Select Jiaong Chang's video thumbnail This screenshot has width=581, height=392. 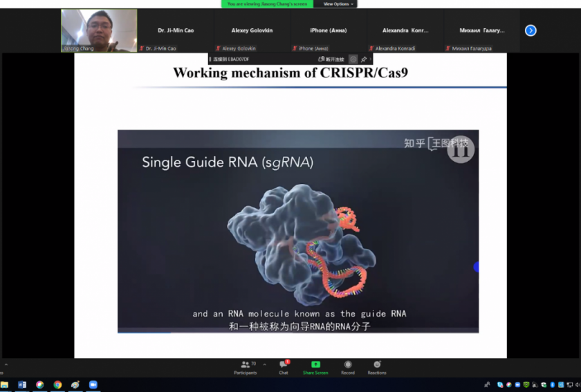(x=99, y=30)
